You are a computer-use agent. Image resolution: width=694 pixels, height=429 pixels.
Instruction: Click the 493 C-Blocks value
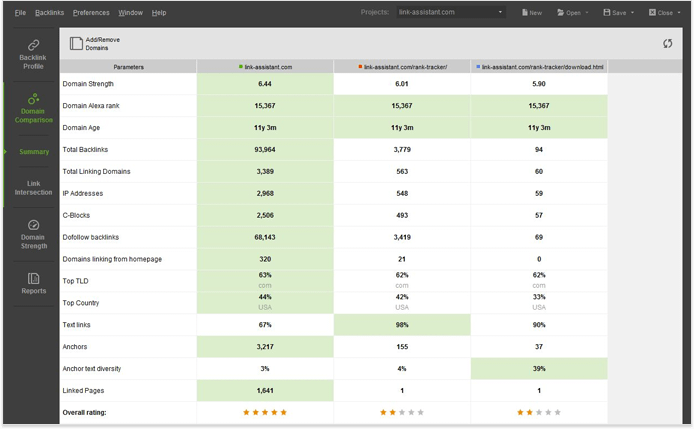(x=402, y=215)
